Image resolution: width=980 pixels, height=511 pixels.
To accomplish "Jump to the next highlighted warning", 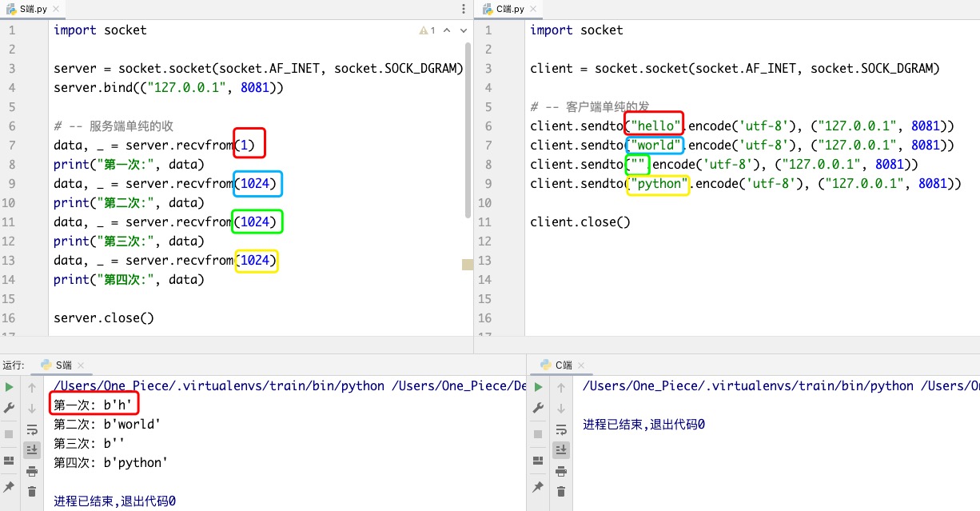I will click(x=462, y=30).
